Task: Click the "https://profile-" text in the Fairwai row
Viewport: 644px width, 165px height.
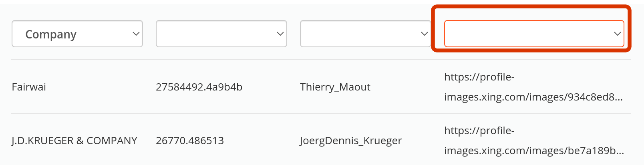Action: tap(479, 77)
